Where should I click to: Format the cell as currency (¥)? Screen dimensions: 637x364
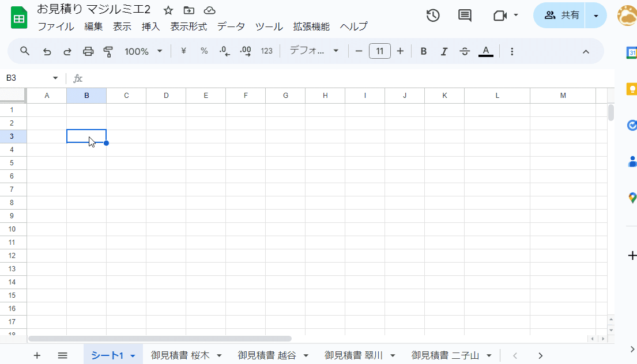click(x=184, y=51)
